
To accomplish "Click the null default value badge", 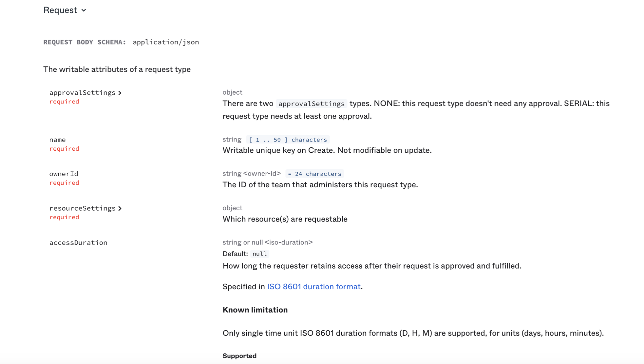I will pos(259,254).
